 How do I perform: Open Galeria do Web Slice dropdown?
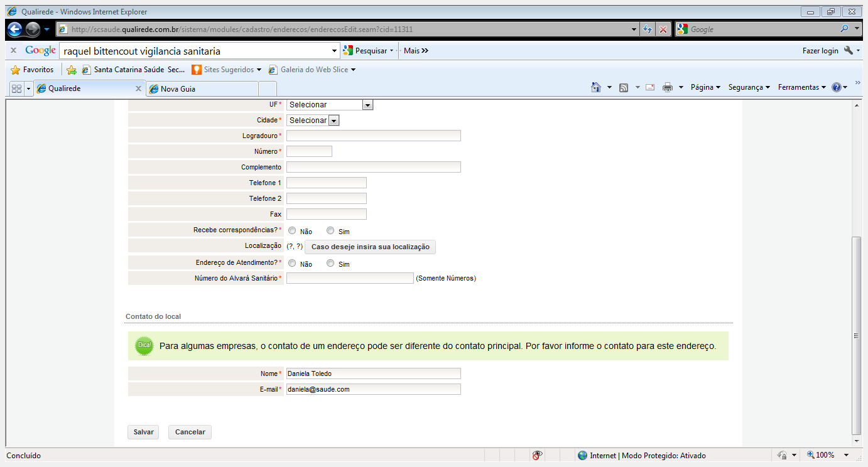(312, 70)
